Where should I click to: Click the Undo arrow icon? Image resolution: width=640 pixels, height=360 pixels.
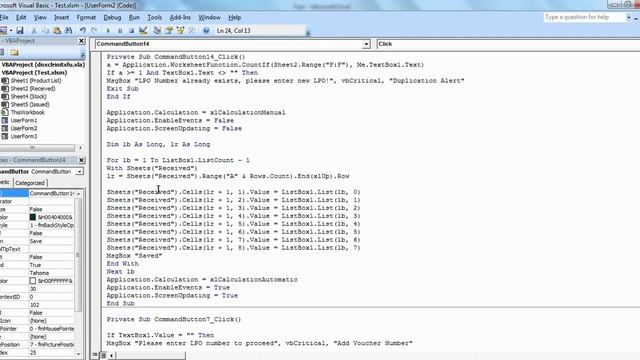(83, 31)
